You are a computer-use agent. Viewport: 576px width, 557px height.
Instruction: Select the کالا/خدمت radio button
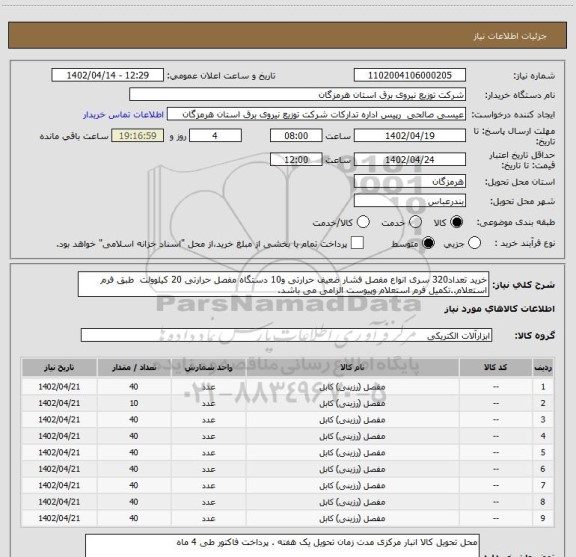point(363,222)
